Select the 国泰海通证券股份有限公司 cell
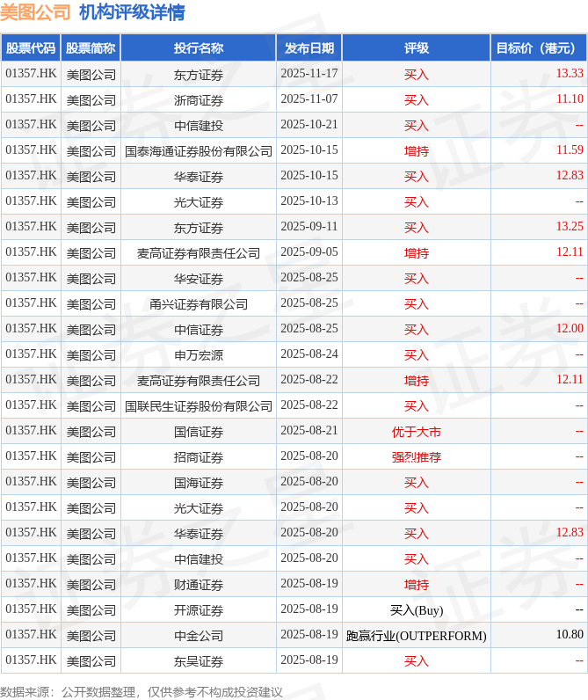Image resolution: width=588 pixels, height=700 pixels. (199, 151)
